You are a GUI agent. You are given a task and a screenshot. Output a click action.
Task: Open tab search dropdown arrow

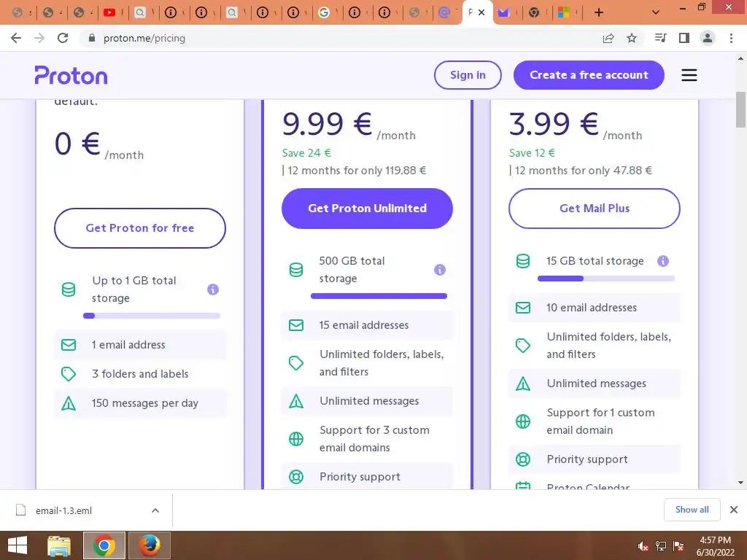[x=656, y=12]
